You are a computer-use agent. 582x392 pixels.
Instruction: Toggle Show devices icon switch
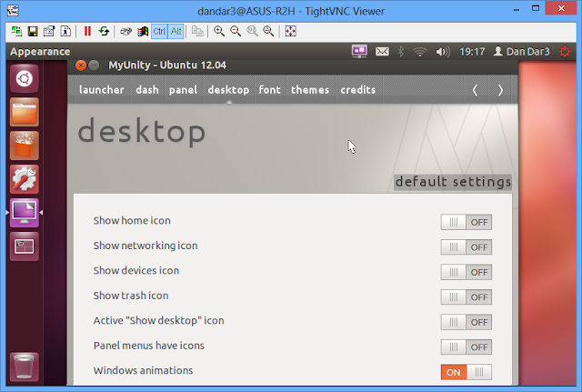click(467, 273)
